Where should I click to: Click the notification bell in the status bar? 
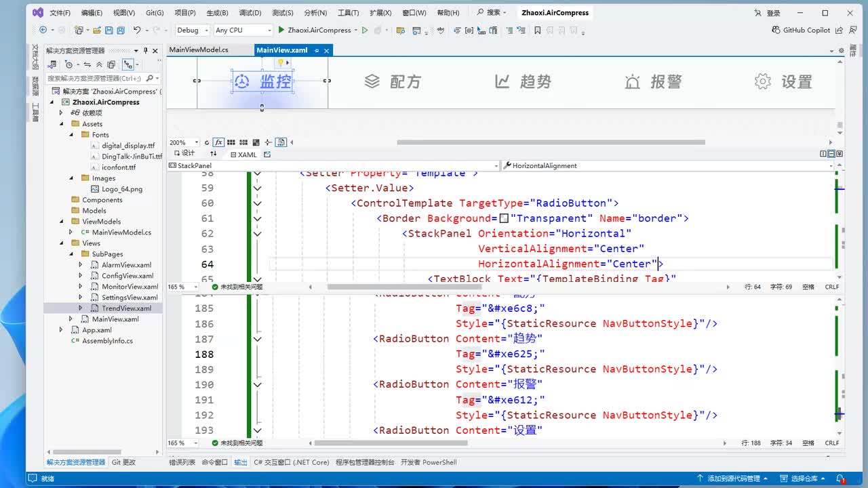click(841, 479)
